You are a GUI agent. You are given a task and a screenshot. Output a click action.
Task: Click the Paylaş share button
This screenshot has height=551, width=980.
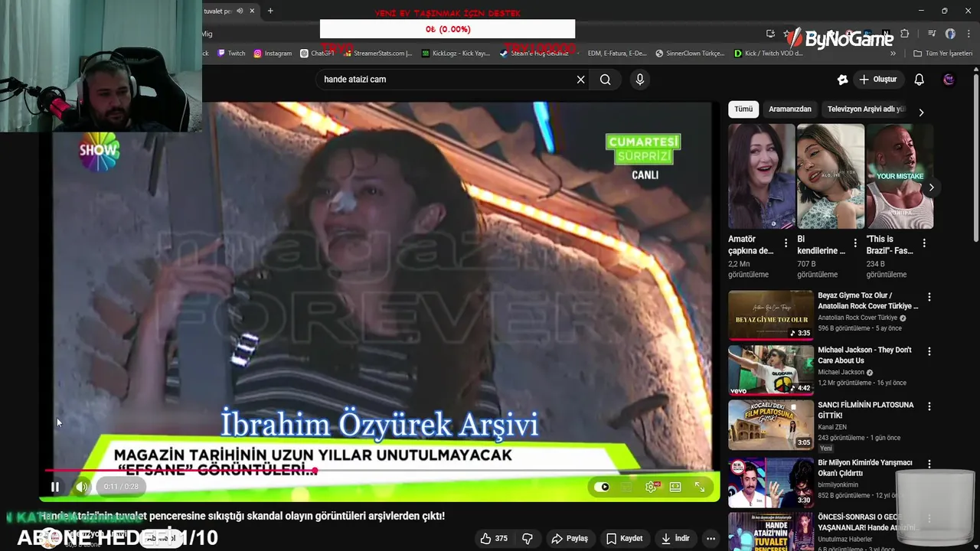pos(570,539)
